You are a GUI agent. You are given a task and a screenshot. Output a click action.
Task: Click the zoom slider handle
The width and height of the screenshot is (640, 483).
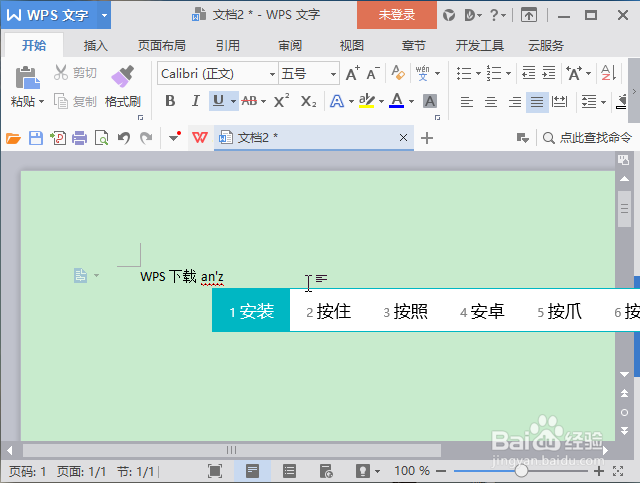pyautogui.click(x=521, y=471)
